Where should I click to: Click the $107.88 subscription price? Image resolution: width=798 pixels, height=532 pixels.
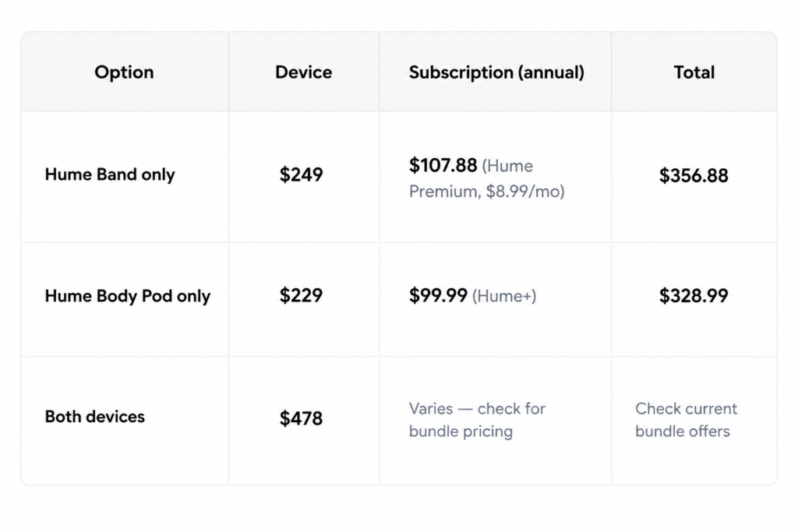pos(443,165)
